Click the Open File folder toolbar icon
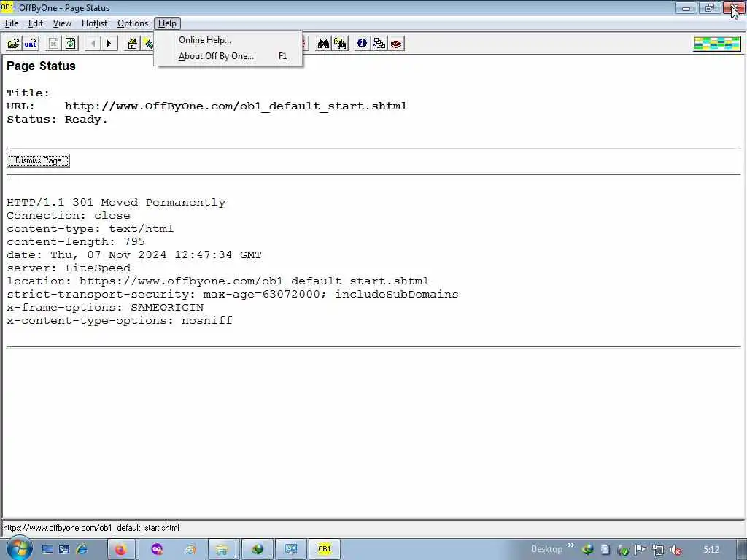Screen dimensions: 747x560 coord(14,44)
